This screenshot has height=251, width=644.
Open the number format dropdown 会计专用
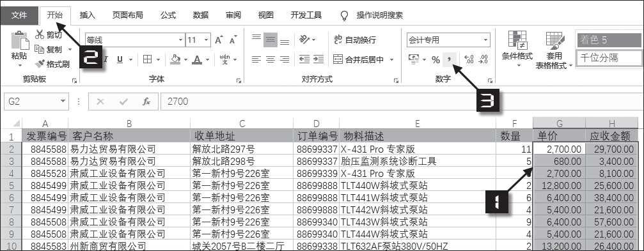[486, 40]
